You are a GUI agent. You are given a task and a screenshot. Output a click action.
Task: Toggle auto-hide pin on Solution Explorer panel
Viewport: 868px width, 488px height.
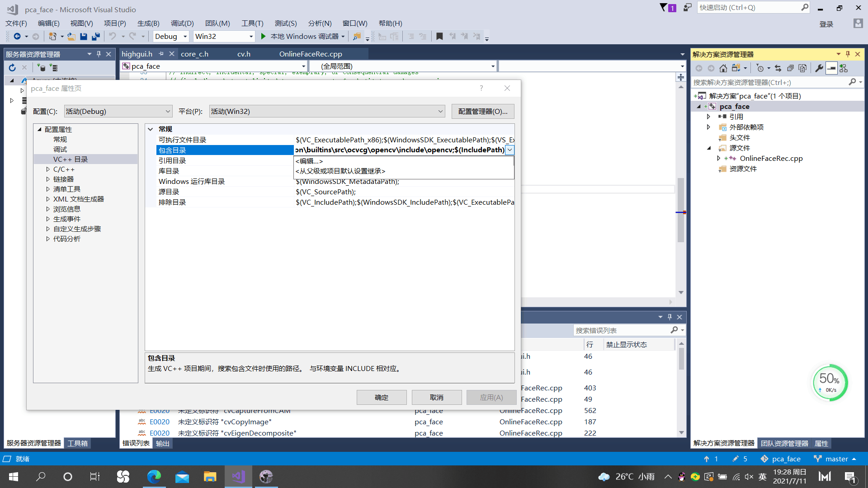[x=848, y=54]
